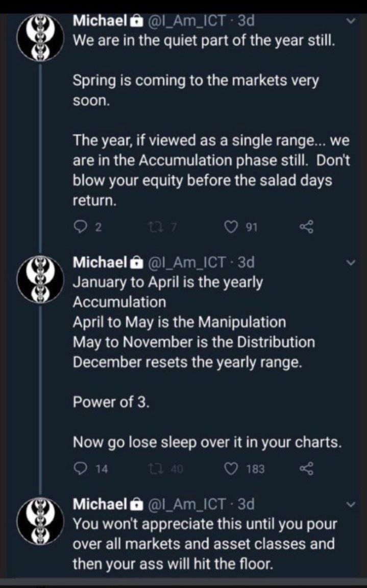Open profile avatar of the first tweet

(x=39, y=37)
